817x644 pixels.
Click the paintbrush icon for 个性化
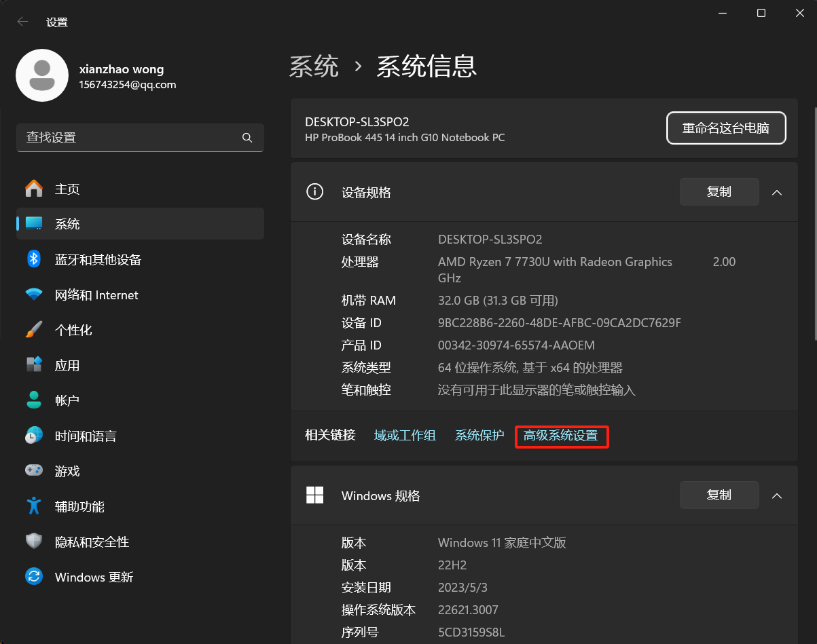click(x=34, y=330)
